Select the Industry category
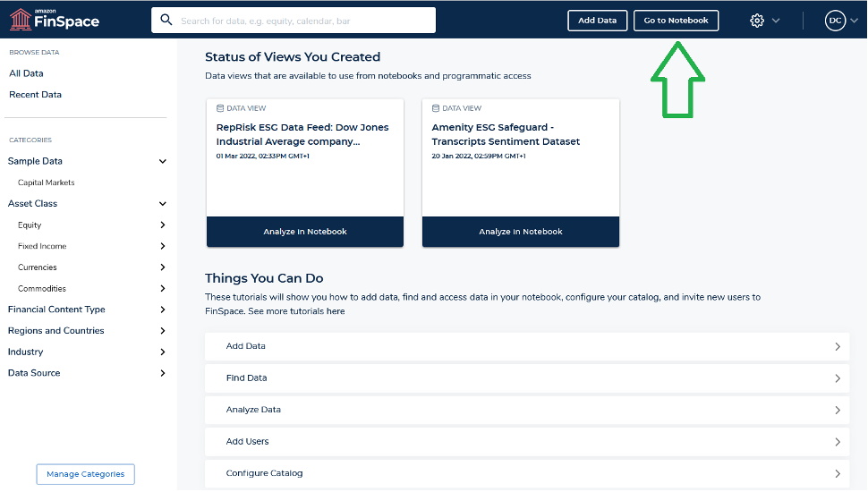Viewport: 868px width, 492px height. (25, 352)
